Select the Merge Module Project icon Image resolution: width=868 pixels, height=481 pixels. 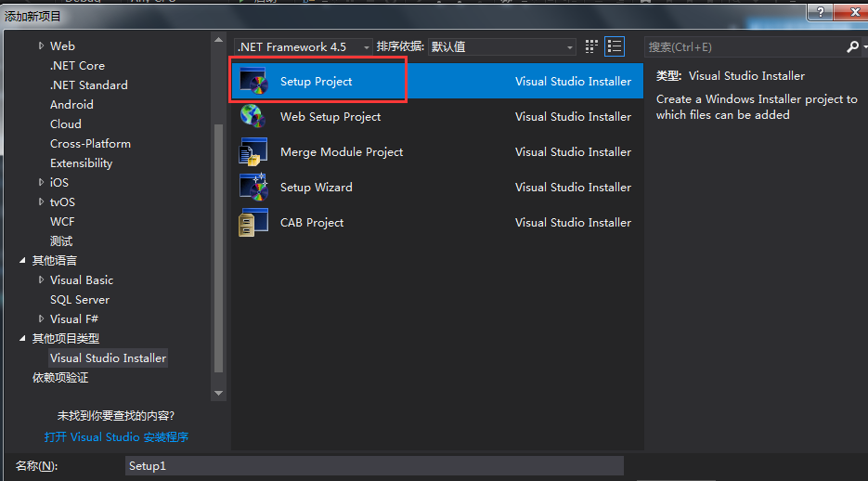point(253,151)
